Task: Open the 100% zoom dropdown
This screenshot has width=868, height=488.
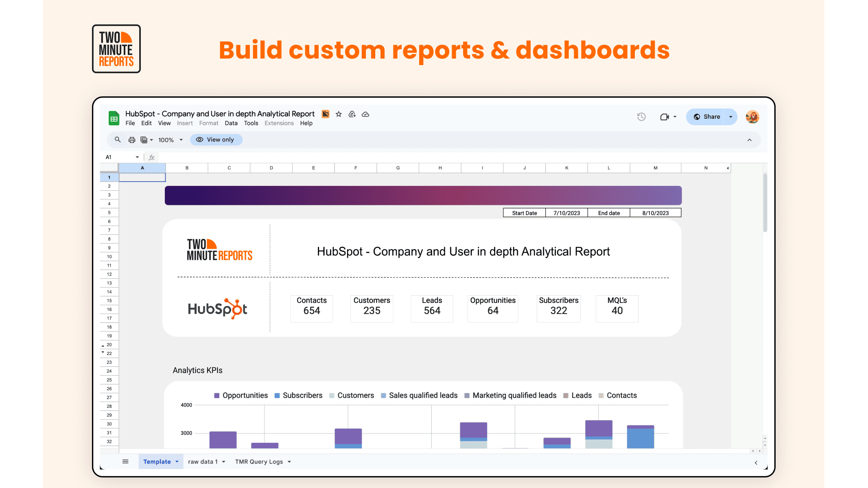Action: 170,139
